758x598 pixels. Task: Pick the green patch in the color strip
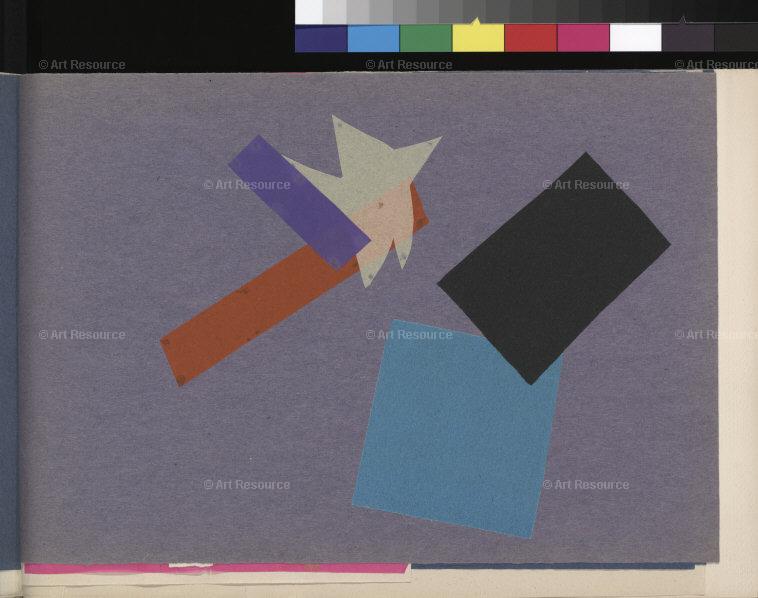(426, 38)
